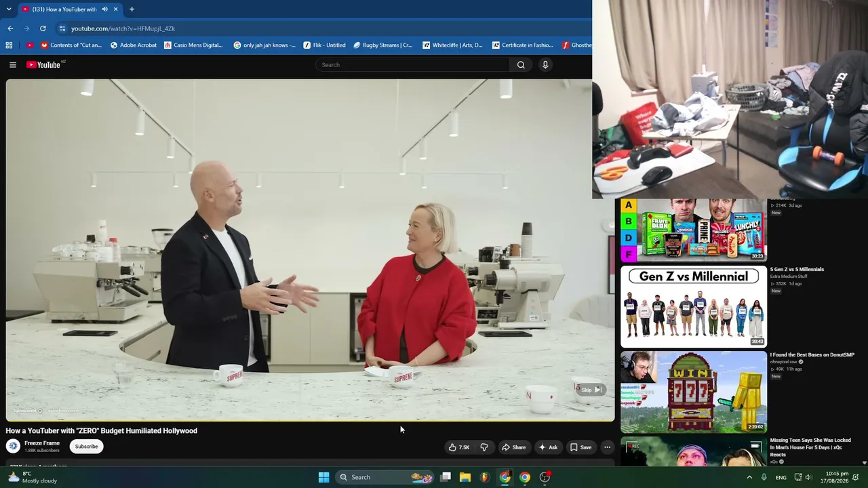The image size is (868, 488).
Task: Click into the YouTube search field
Action: tap(414, 65)
